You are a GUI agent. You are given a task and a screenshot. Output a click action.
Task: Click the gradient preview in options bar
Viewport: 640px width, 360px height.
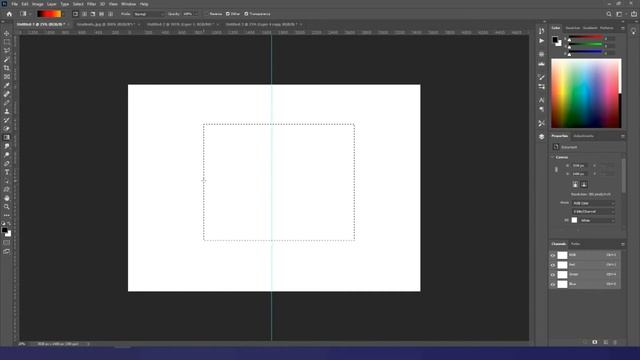(49, 14)
